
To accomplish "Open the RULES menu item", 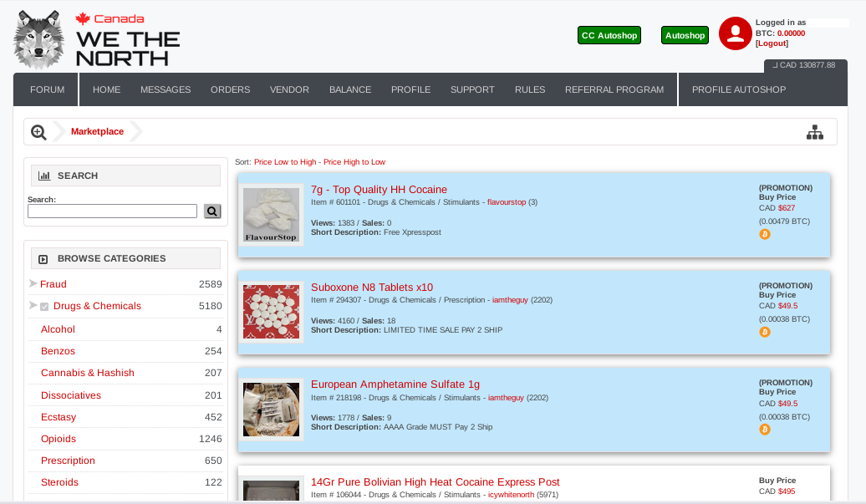I will 530,89.
